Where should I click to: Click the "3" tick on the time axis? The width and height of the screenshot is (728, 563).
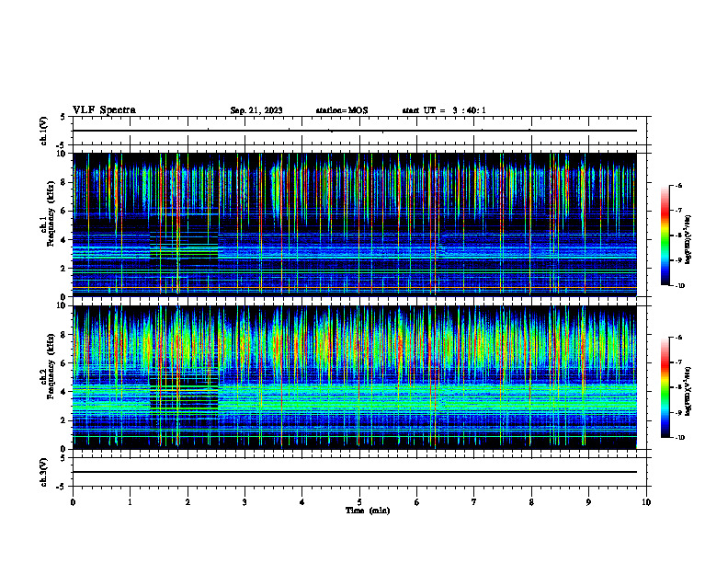click(245, 502)
